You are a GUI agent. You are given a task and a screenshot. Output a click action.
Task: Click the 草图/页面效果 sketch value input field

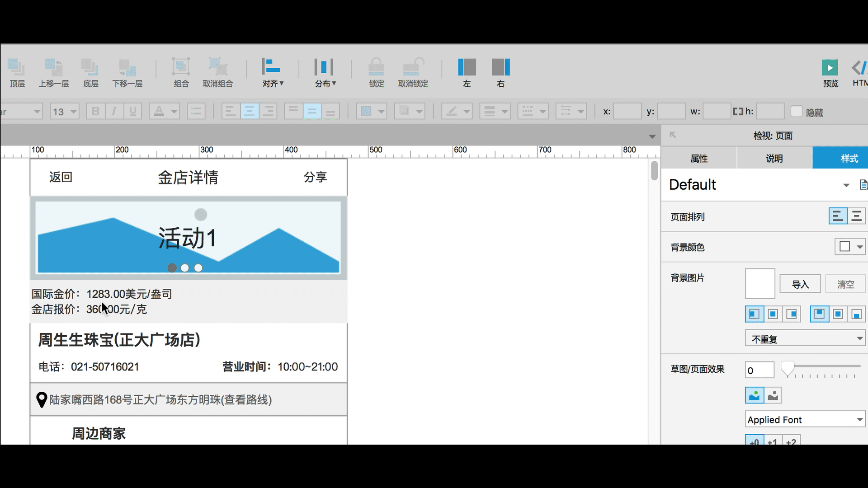pos(759,370)
